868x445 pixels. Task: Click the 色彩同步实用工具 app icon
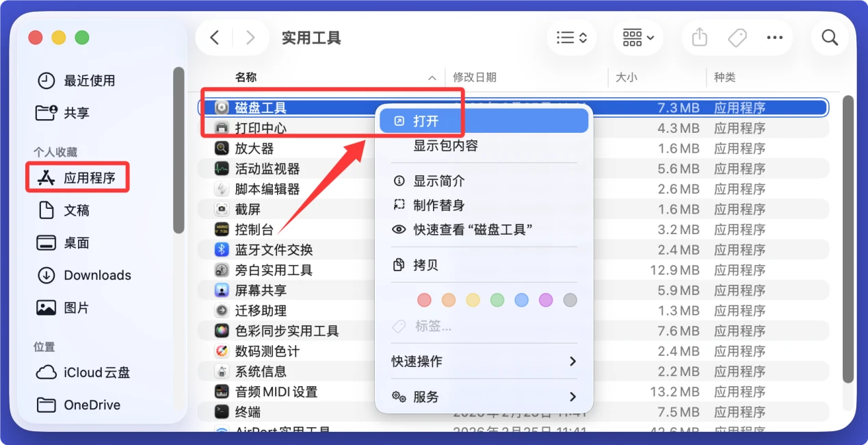point(222,331)
